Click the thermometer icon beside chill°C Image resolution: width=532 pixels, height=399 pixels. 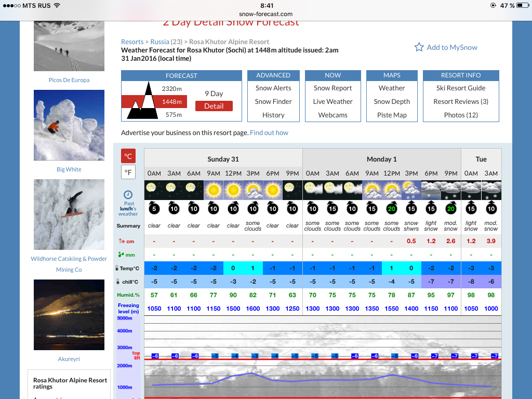coord(118,282)
